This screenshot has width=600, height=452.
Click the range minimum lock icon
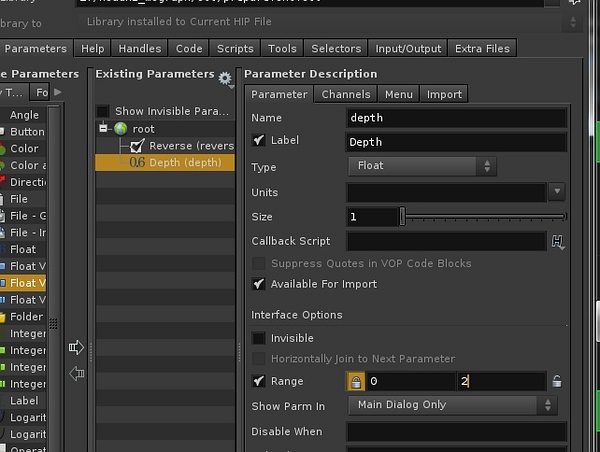(x=356, y=382)
